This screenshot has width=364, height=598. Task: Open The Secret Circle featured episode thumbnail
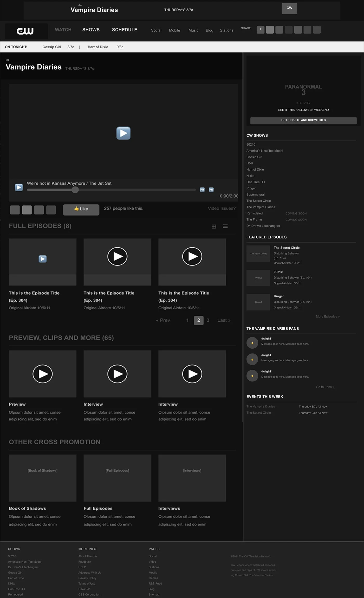pos(258,254)
